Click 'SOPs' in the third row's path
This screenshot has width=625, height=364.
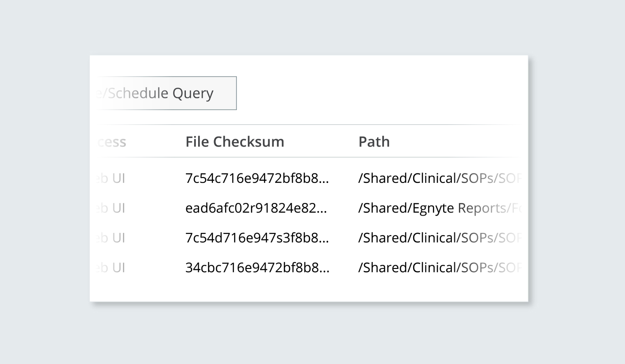(477, 238)
